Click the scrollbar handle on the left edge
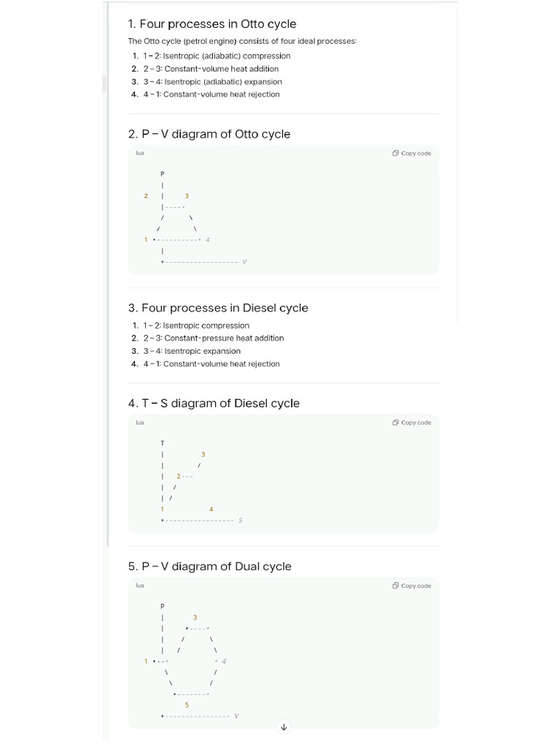The height and width of the screenshot is (747, 560). tap(104, 84)
